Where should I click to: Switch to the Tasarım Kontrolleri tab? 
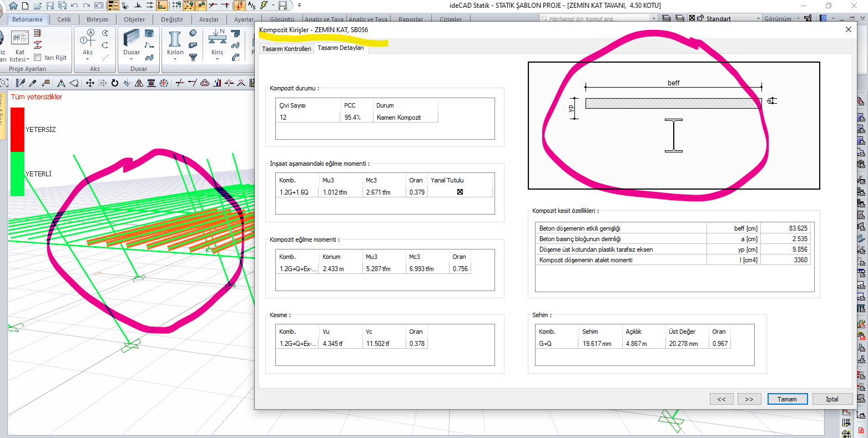pos(286,49)
